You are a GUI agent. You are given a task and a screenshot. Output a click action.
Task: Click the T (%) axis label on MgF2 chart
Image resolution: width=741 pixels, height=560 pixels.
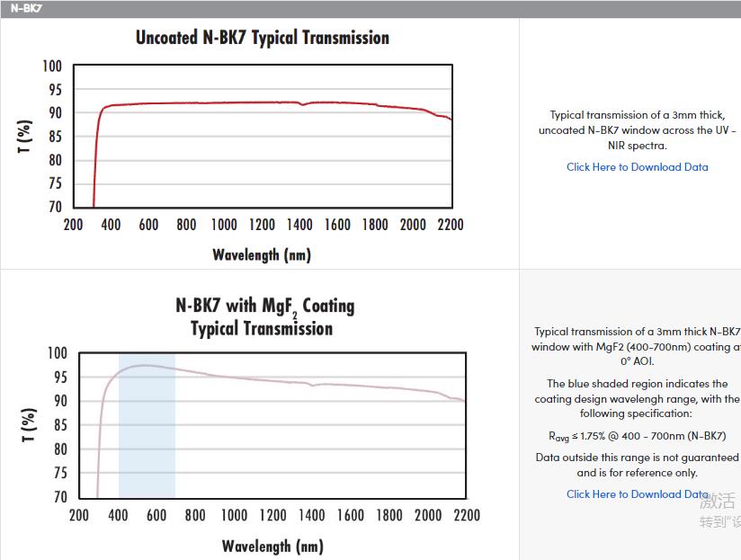pos(31,425)
